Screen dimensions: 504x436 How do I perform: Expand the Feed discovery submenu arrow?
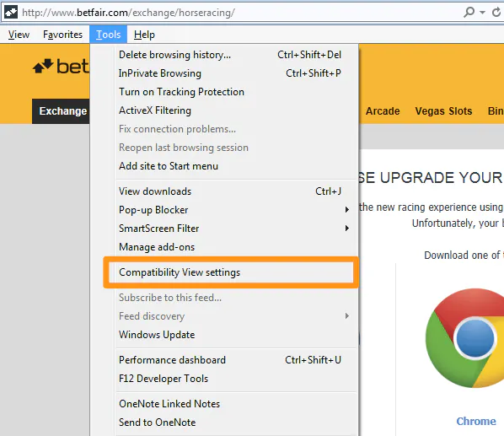tap(347, 316)
